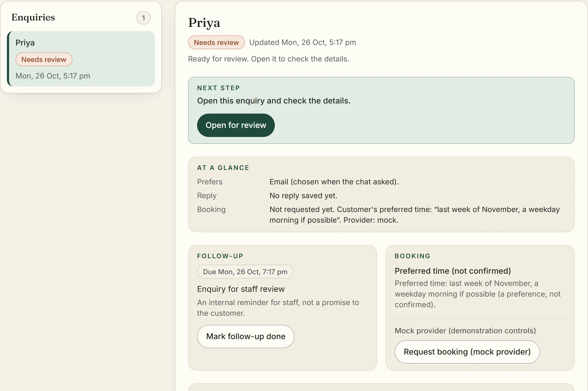Click 'Mock provider (demonstration controls)' label

tap(465, 331)
